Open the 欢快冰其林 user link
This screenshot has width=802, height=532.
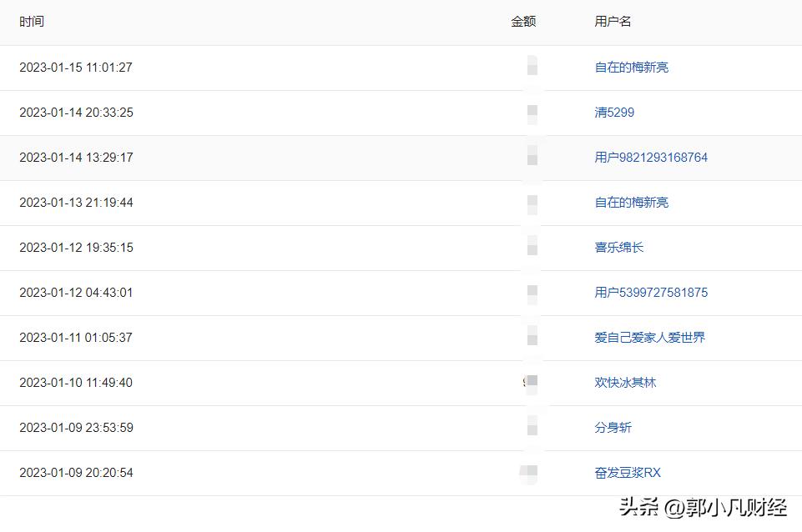point(625,383)
